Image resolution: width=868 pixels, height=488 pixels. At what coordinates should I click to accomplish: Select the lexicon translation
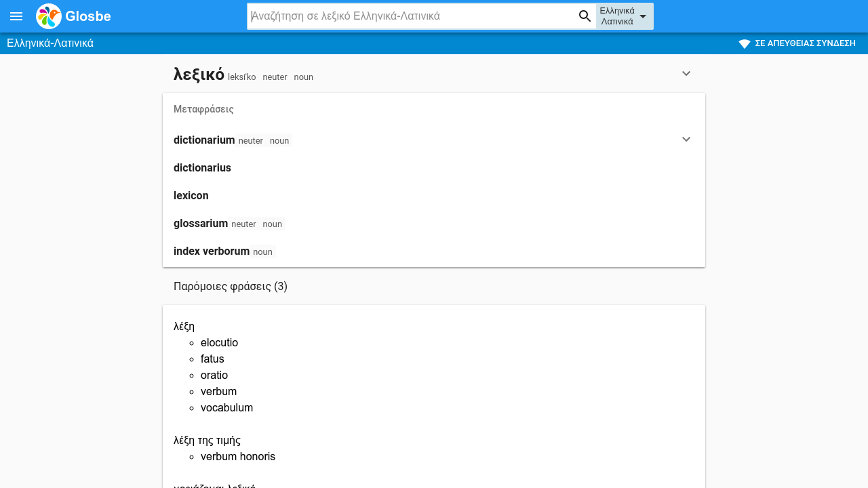(x=191, y=195)
